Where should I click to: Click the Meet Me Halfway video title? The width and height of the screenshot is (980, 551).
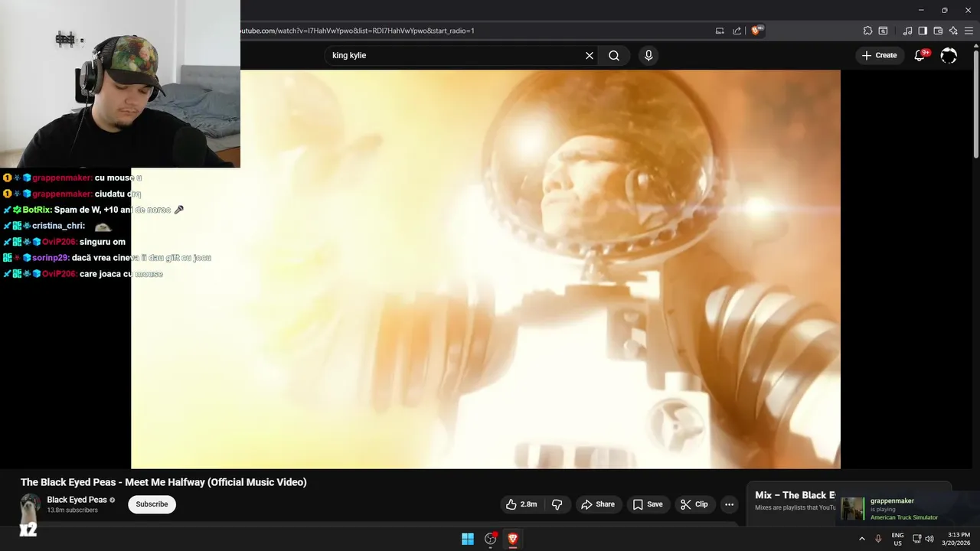pyautogui.click(x=164, y=482)
